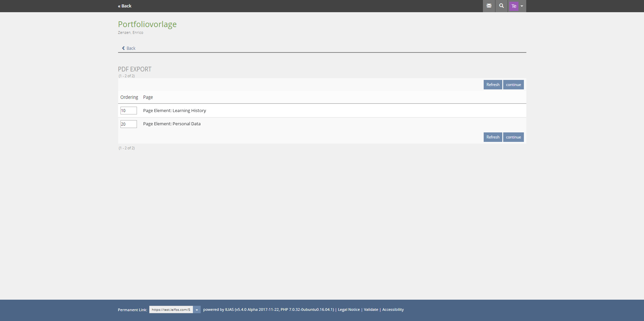Open the mail envelope icon in top bar

pos(489,6)
